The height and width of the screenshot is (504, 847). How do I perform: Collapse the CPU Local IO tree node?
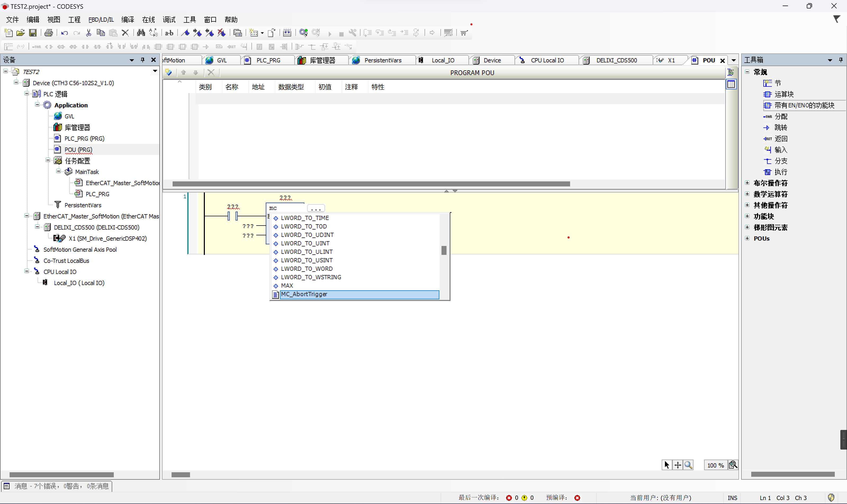tap(26, 271)
